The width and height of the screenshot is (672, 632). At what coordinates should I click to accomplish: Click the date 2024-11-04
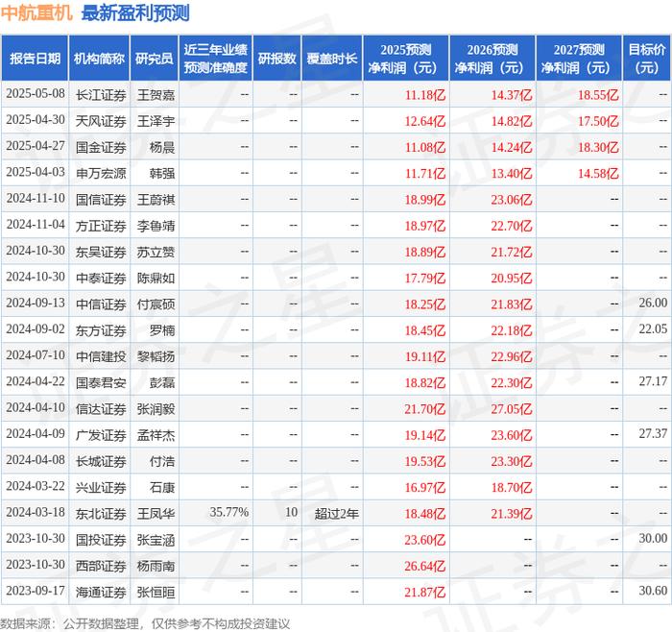click(x=36, y=224)
